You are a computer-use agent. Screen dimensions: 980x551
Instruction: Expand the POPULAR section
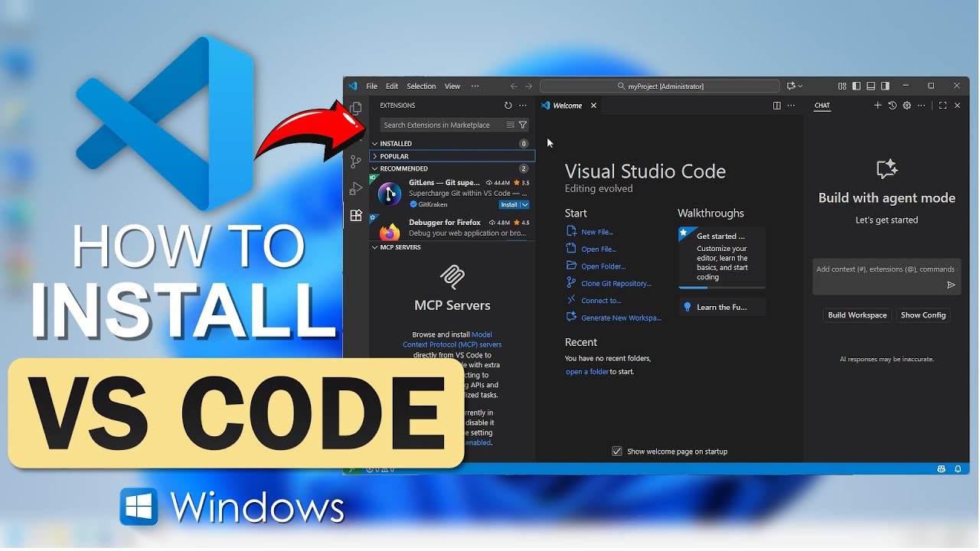pyautogui.click(x=452, y=156)
